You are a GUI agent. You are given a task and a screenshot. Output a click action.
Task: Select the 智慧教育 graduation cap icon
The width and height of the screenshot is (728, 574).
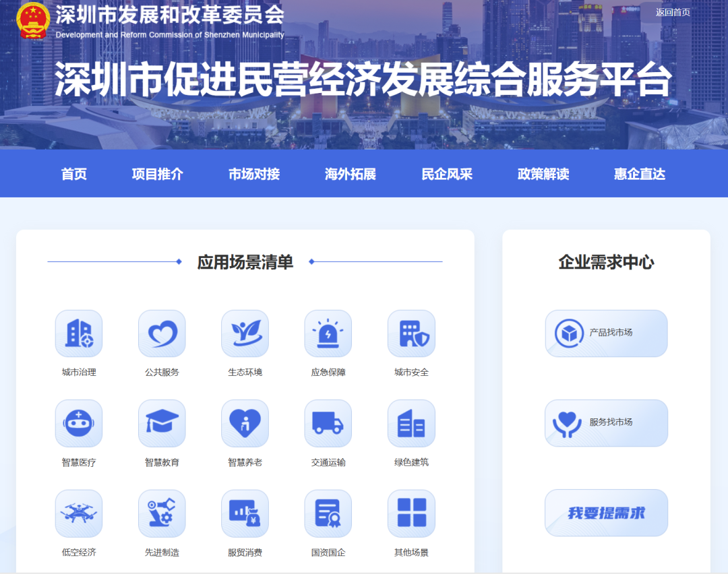[162, 423]
